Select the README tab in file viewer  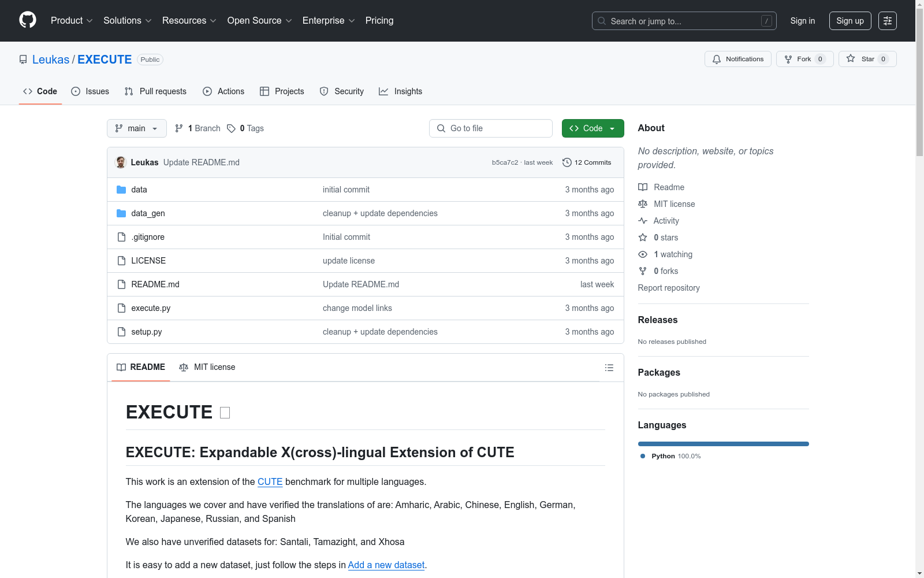[x=141, y=367]
